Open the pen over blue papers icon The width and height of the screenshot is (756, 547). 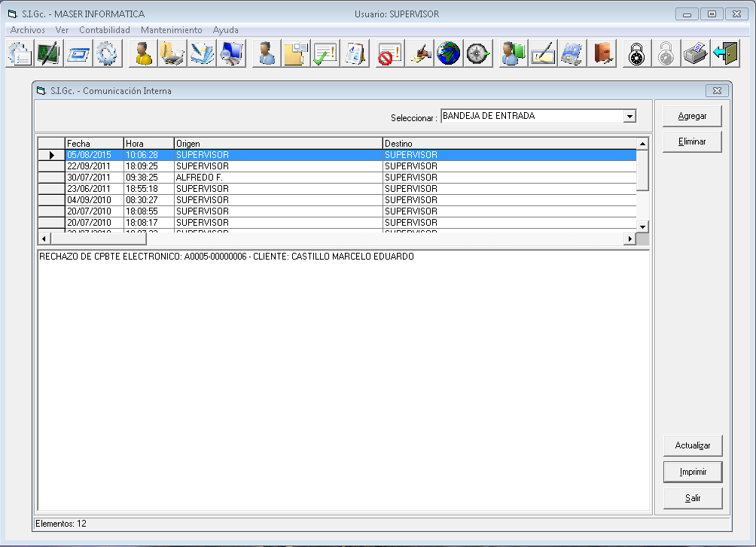point(202,53)
